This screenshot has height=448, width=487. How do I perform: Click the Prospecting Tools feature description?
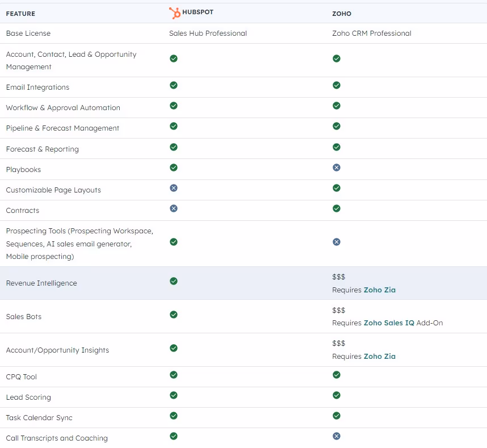(x=79, y=244)
